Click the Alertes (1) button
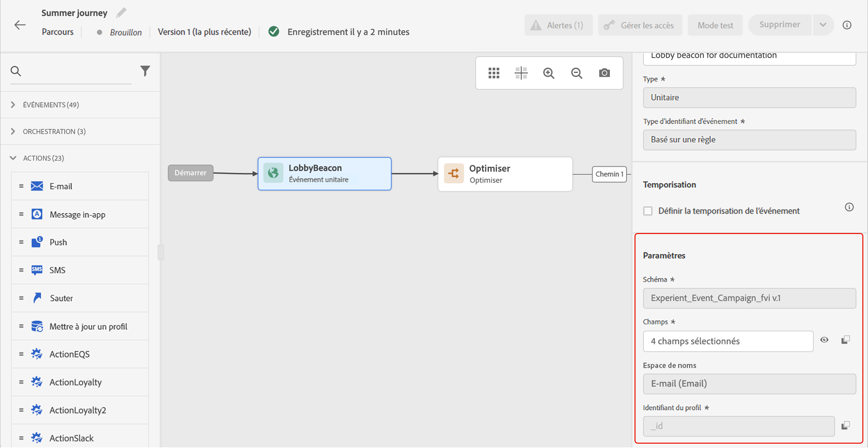 [x=558, y=25]
